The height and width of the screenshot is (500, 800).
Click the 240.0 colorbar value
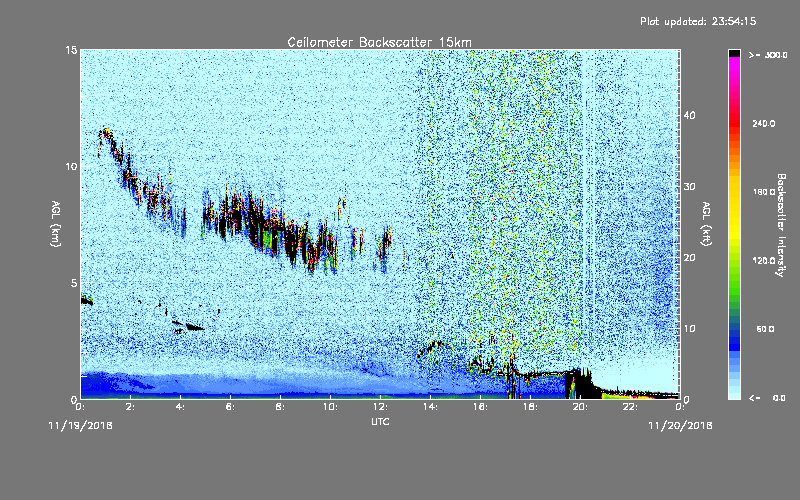(764, 124)
